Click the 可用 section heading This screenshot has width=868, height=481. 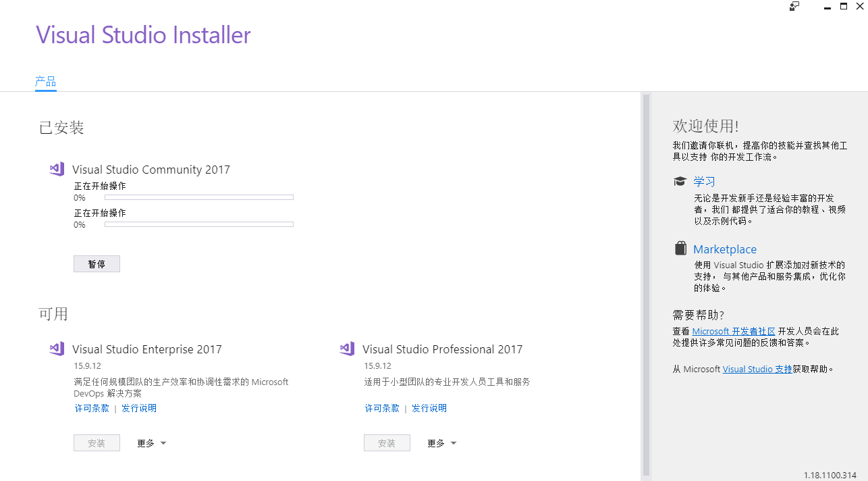pos(53,314)
